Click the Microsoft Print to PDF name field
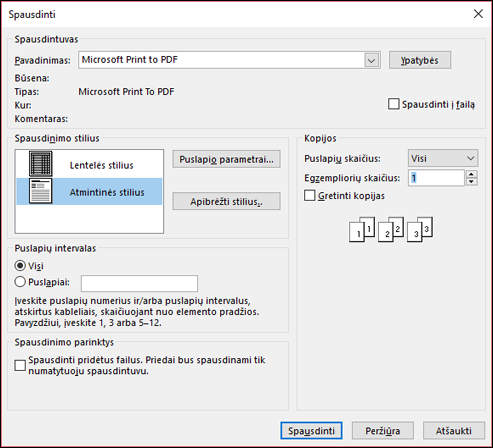This screenshot has width=493, height=448. [229, 60]
